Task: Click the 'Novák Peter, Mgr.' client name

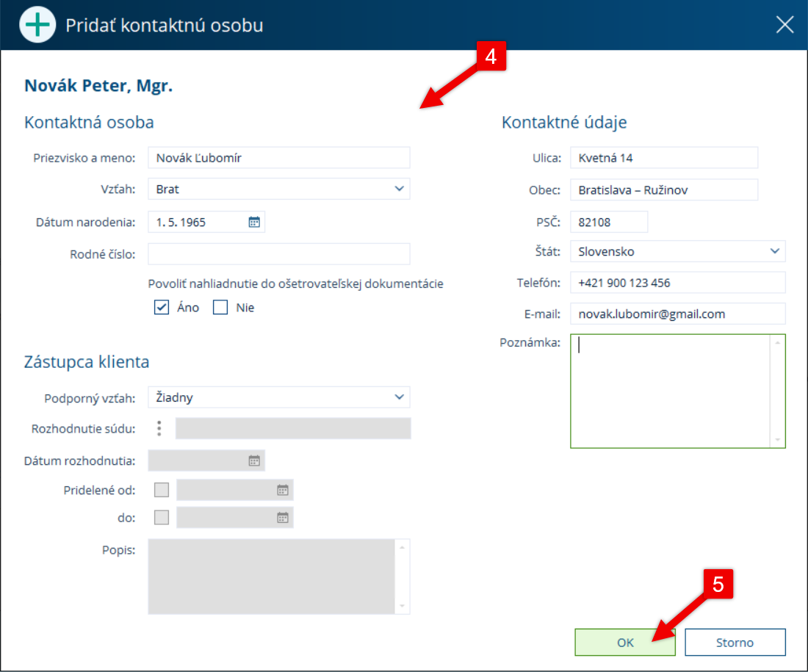Action: 98,85
